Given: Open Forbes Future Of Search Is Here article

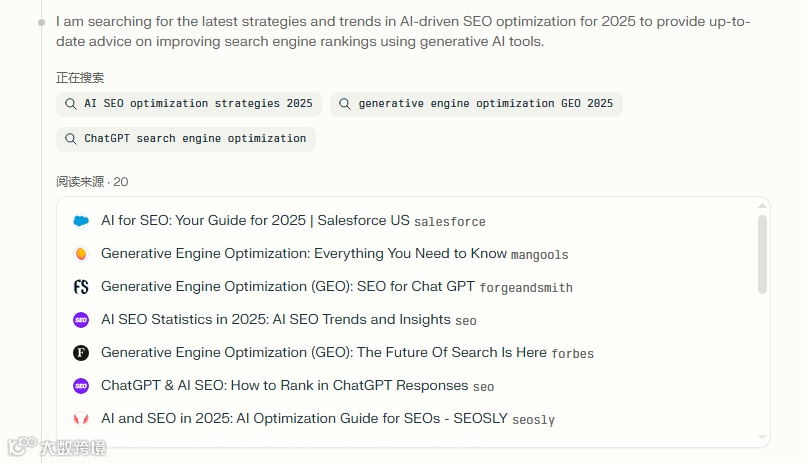Looking at the screenshot, I should (x=324, y=353).
